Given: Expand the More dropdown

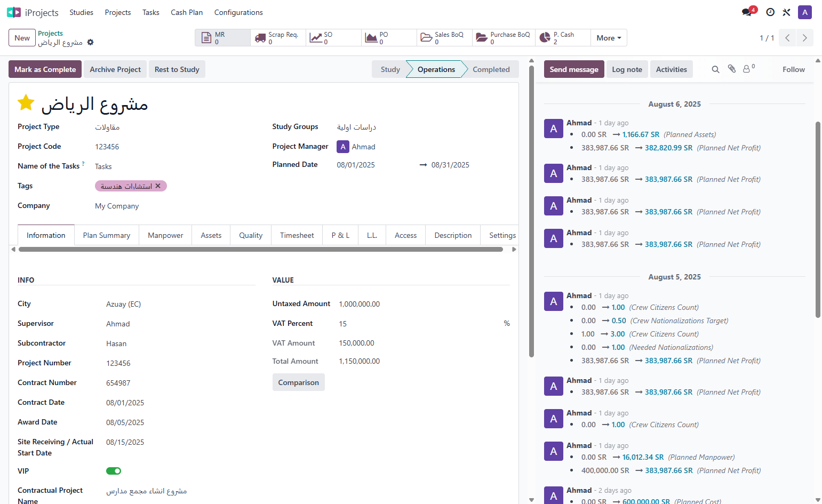Looking at the screenshot, I should (609, 38).
